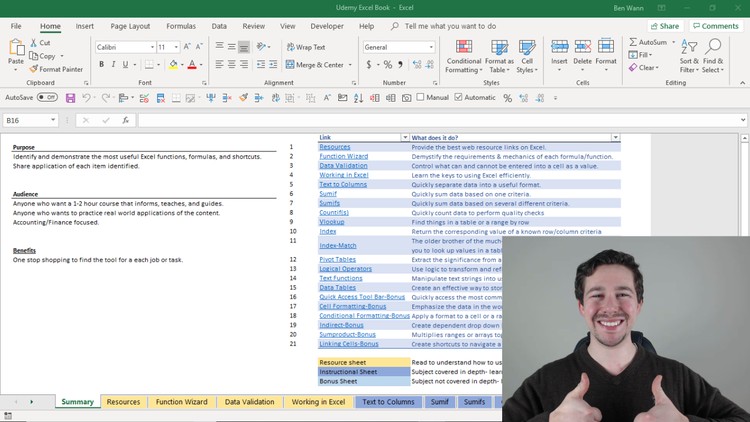Click the AutoSum sigma icon
Screen dimensions: 750x422
pyautogui.click(x=633, y=42)
